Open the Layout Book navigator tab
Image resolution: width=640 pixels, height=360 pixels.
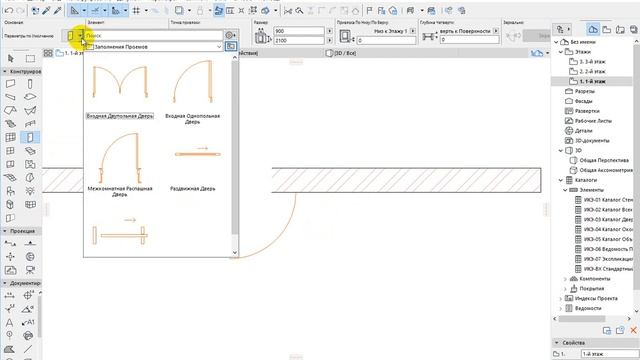coord(620,29)
